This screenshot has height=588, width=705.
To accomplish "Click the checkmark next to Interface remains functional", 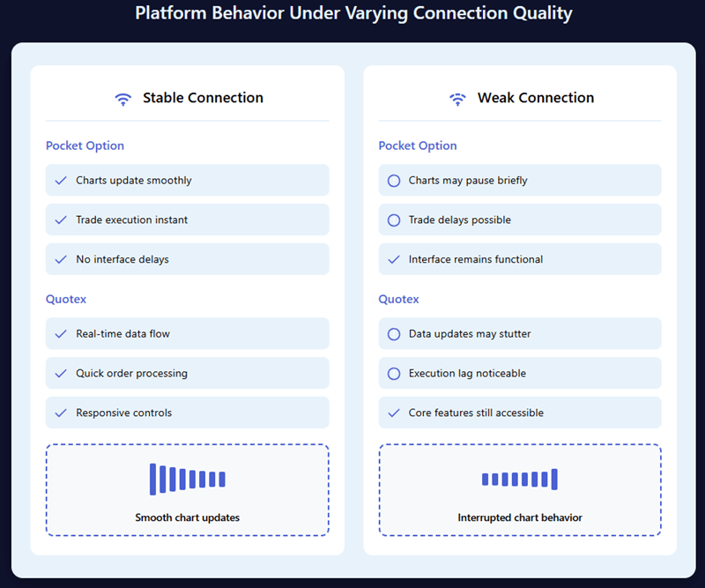I will (393, 259).
